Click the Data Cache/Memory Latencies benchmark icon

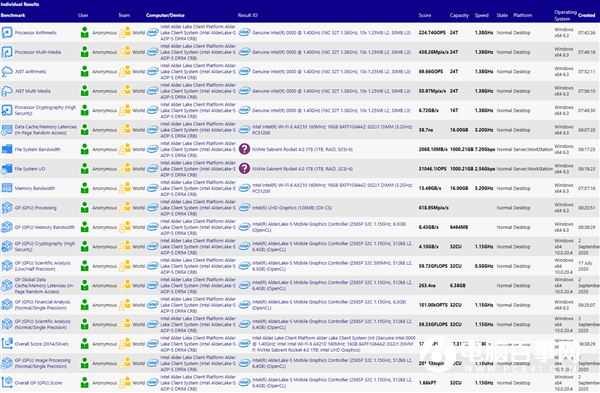(7, 130)
